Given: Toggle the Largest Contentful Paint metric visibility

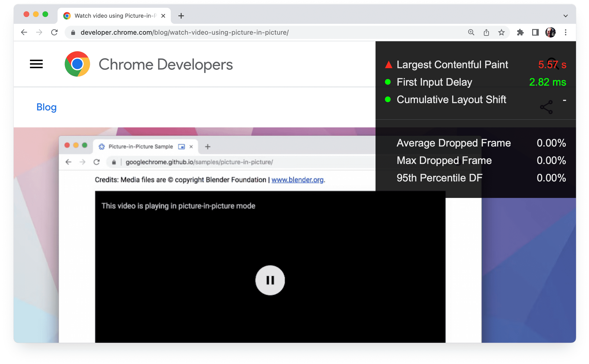Looking at the screenshot, I should pos(387,64).
